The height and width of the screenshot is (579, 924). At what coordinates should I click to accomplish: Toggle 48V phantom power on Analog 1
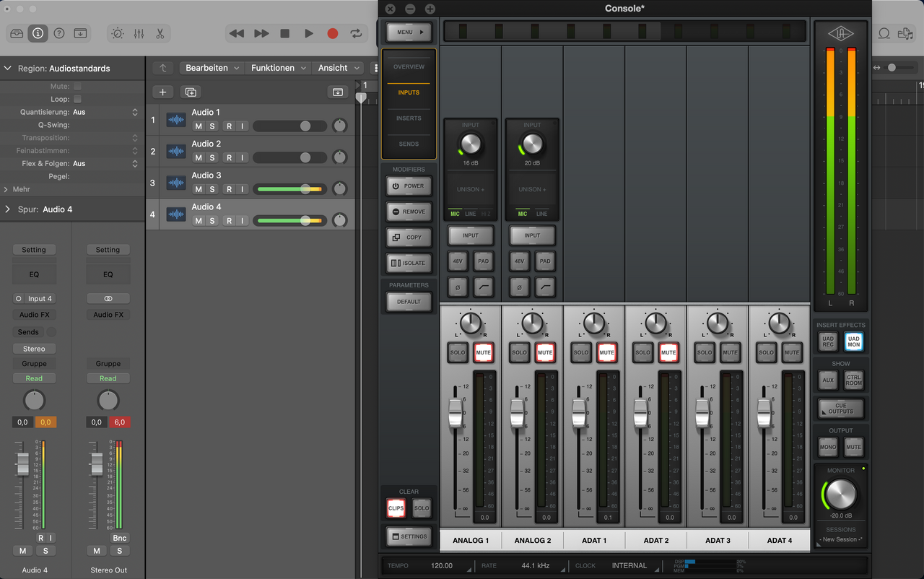click(x=457, y=261)
